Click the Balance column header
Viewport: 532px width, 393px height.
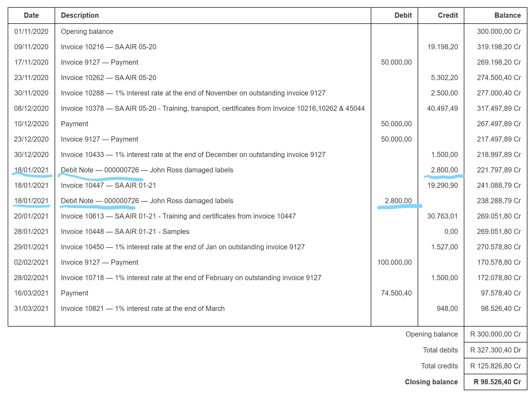point(507,15)
